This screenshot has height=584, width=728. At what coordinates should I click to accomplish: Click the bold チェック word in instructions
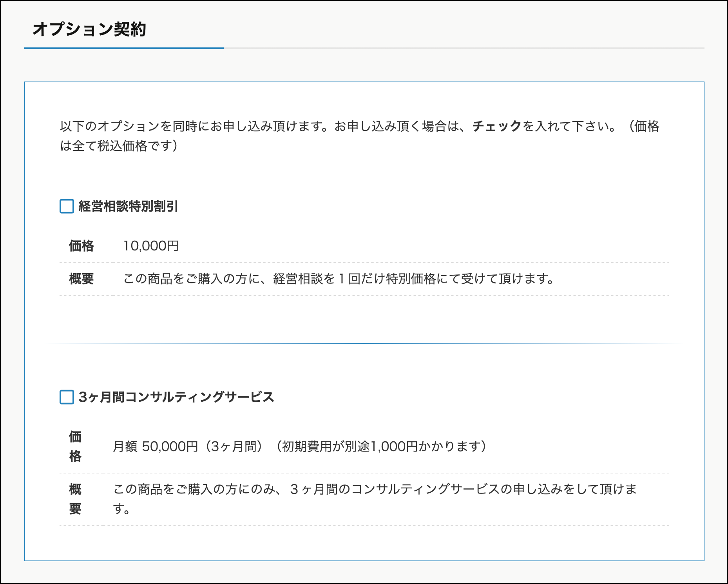pyautogui.click(x=497, y=126)
